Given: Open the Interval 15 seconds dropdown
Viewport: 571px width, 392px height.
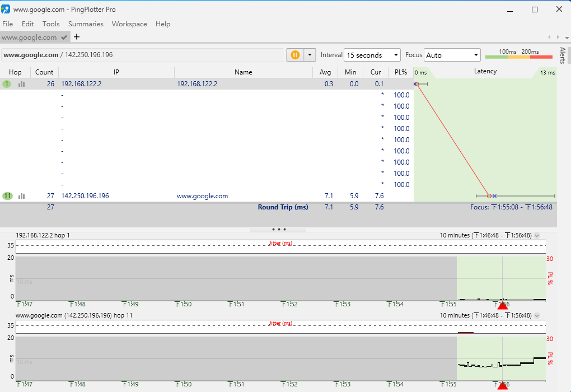Looking at the screenshot, I should [x=372, y=55].
